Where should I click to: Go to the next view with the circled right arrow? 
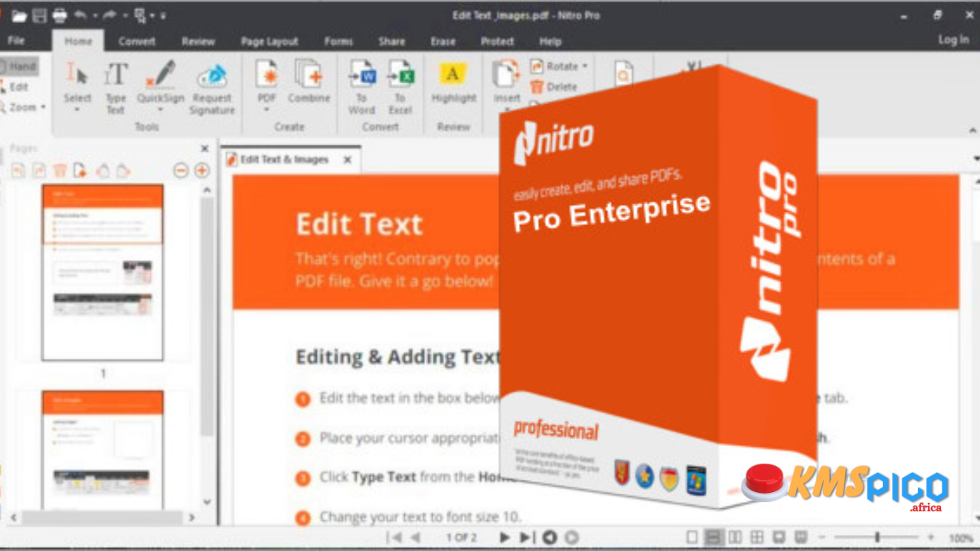point(571,538)
